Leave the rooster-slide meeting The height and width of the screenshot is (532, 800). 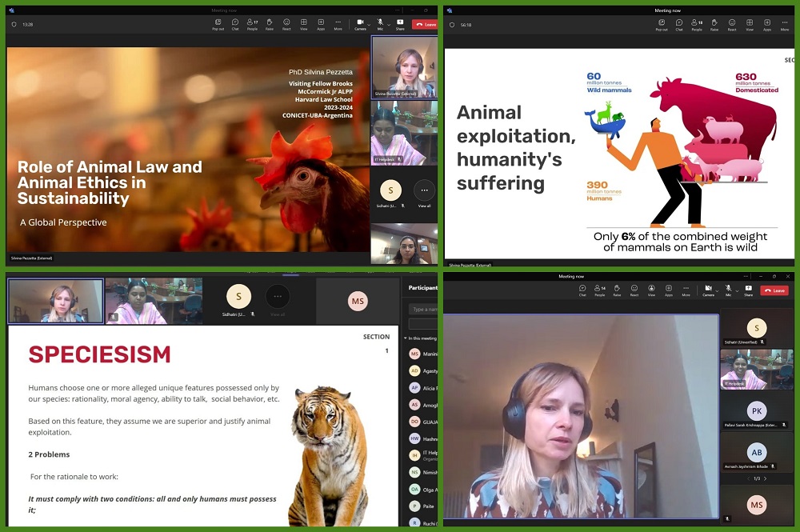425,25
